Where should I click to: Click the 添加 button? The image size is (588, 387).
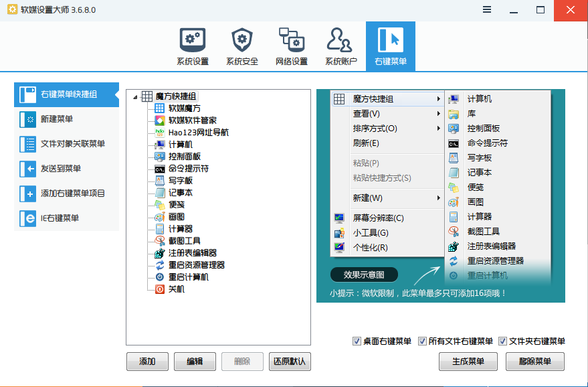pyautogui.click(x=147, y=362)
